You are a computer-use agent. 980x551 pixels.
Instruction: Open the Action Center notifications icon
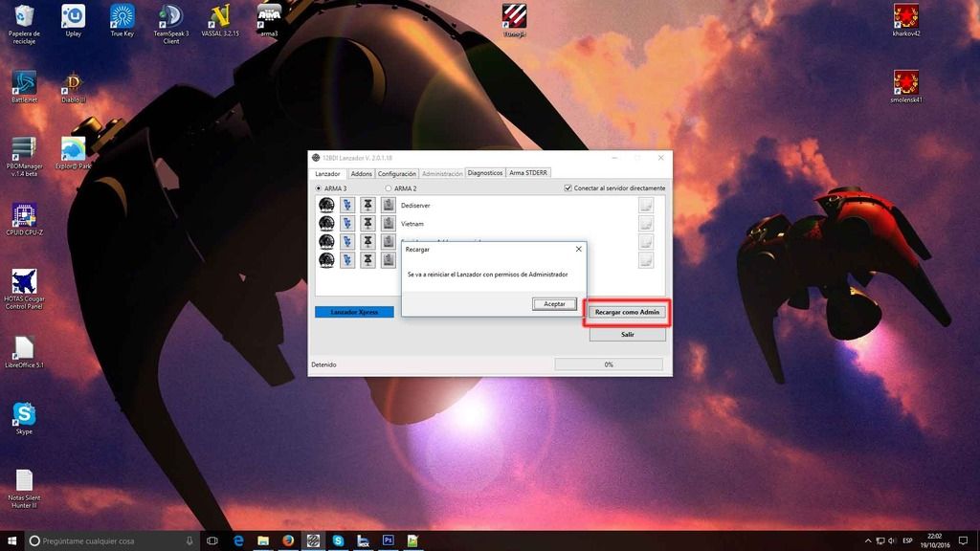point(963,541)
